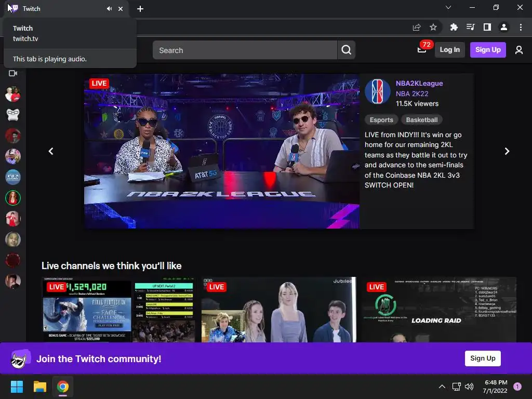
Task: Open the tab search dropdown
Action: 448,7
